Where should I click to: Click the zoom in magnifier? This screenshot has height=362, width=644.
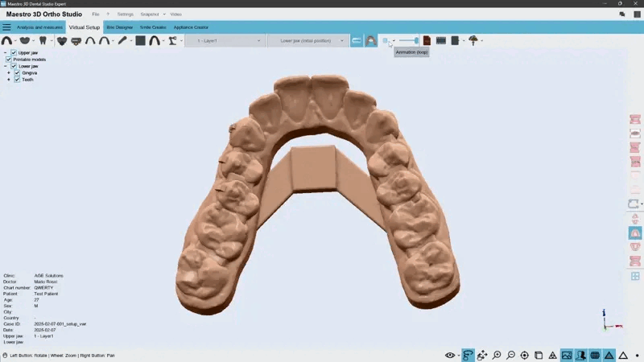[x=497, y=355]
